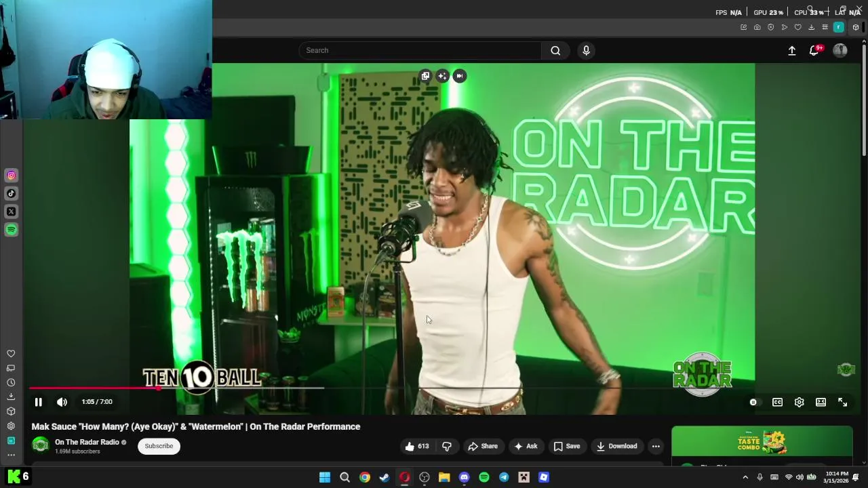Launch Chrome from the taskbar
This screenshot has width=868, height=488.
(365, 477)
